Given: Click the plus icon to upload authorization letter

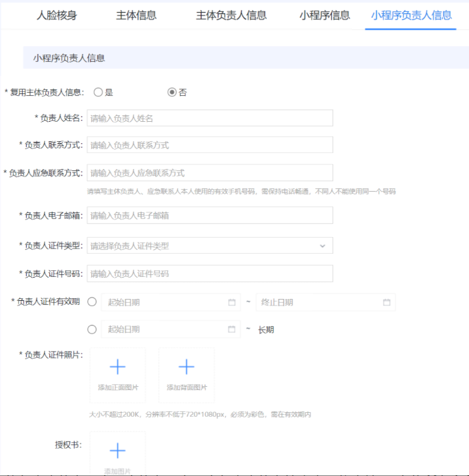Looking at the screenshot, I should (x=117, y=451).
